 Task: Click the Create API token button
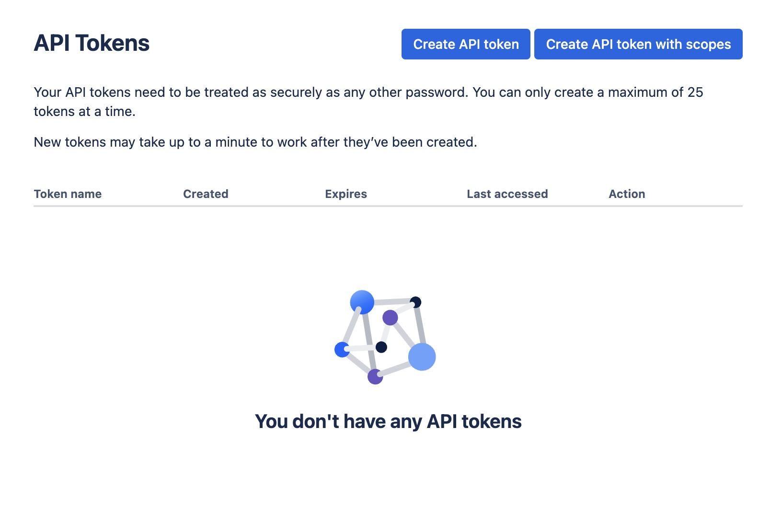(465, 44)
